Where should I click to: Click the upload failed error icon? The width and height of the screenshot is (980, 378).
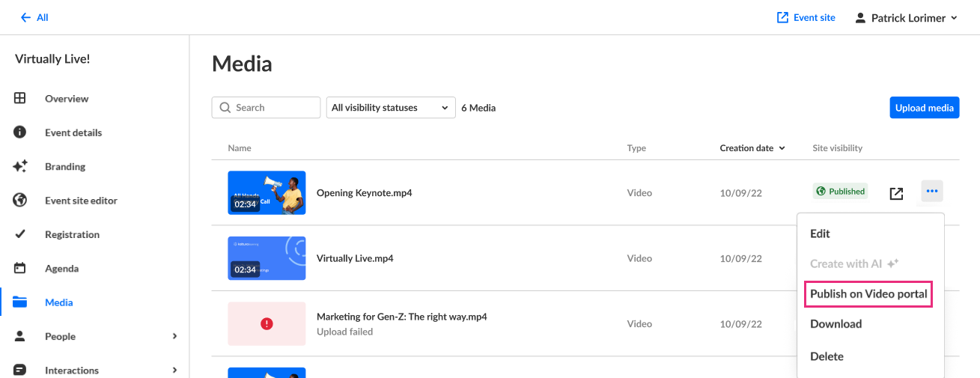point(267,324)
